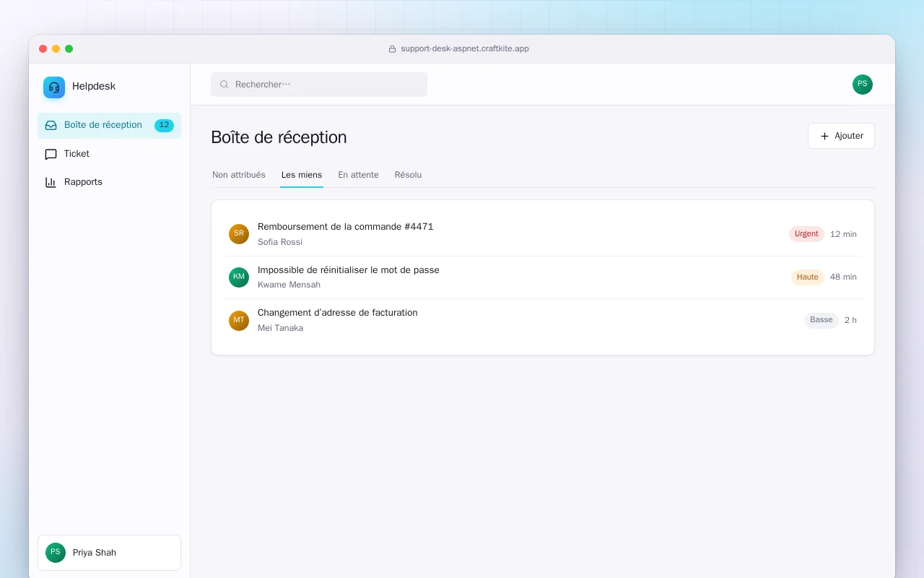Image resolution: width=924 pixels, height=578 pixels.
Task: Open ticket Impossible de réinitialiser le mot de passe
Action: (x=543, y=277)
